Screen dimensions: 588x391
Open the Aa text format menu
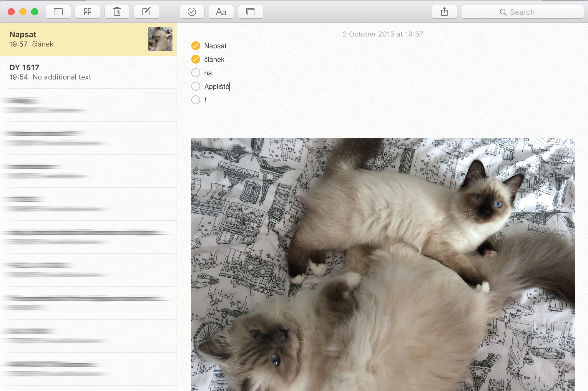pyautogui.click(x=221, y=12)
